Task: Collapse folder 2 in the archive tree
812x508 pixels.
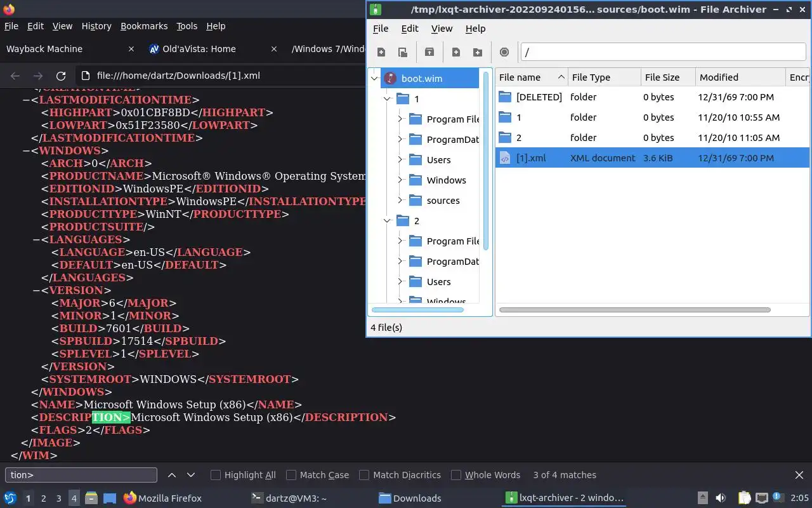Action: click(388, 221)
